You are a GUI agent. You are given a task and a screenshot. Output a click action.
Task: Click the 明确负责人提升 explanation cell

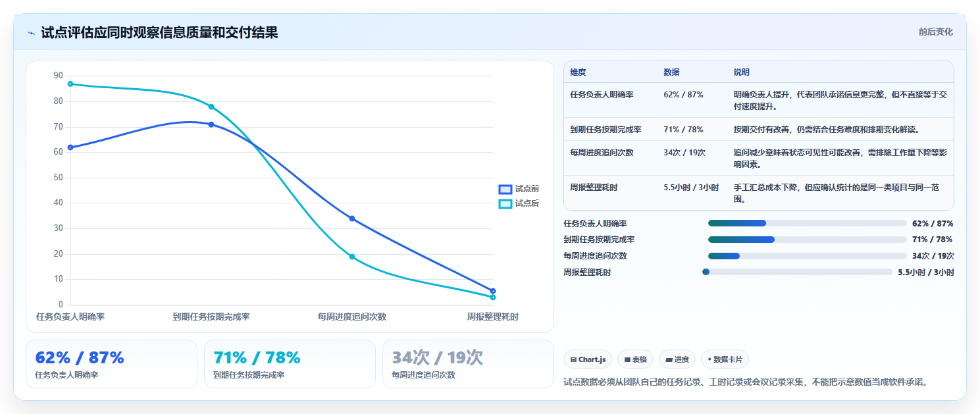point(840,100)
